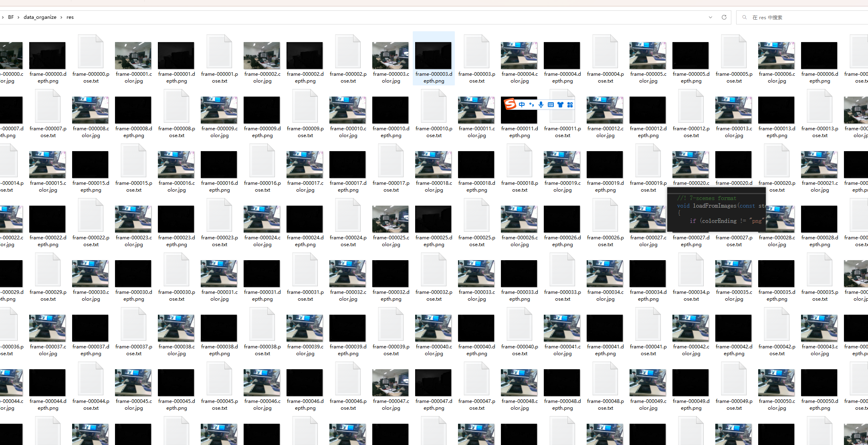The image size is (868, 445).
Task: Go to BF folder in breadcrumb
Action: [11, 17]
